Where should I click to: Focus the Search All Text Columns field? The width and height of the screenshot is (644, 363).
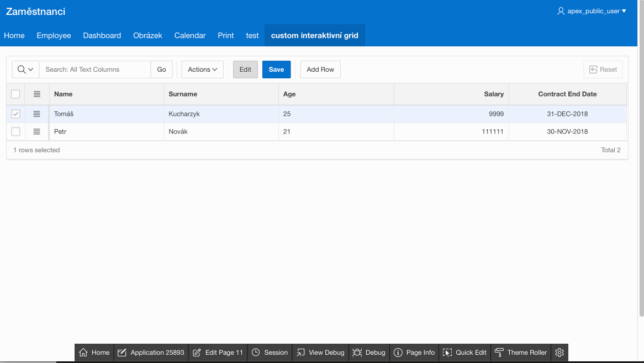click(95, 70)
